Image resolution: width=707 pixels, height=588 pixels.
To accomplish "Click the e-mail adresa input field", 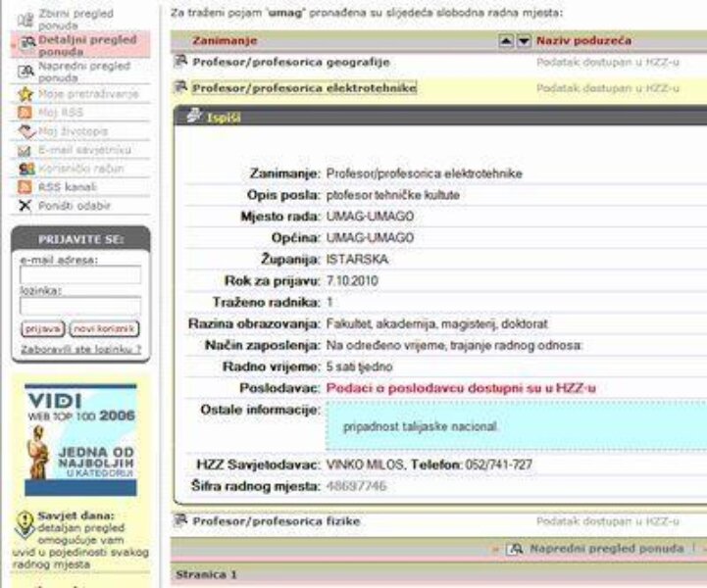I will click(80, 275).
